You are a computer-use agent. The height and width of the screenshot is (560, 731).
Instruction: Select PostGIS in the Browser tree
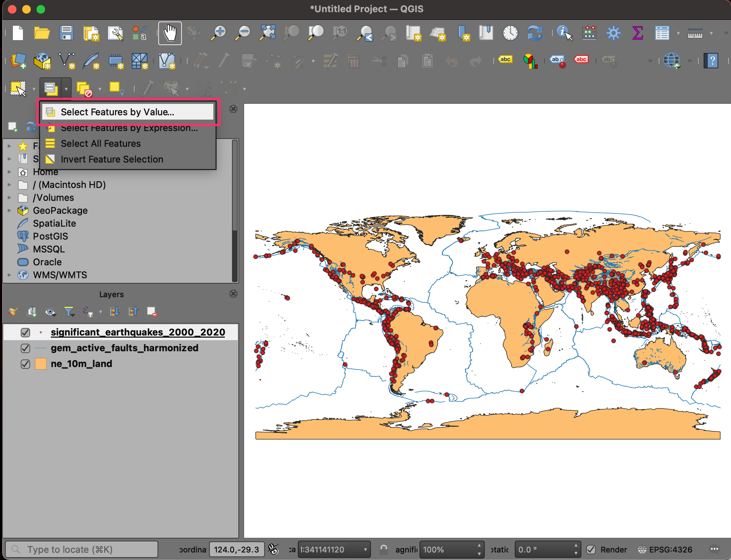coord(50,236)
